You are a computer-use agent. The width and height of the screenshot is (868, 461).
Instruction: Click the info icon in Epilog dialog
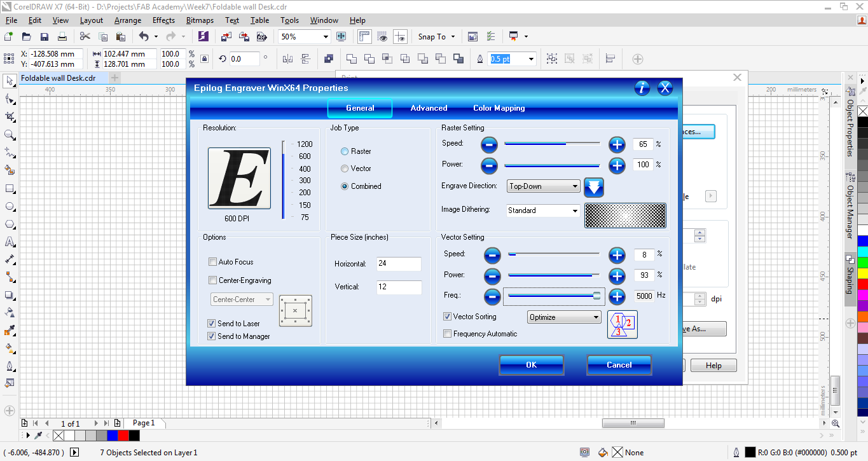pos(642,88)
